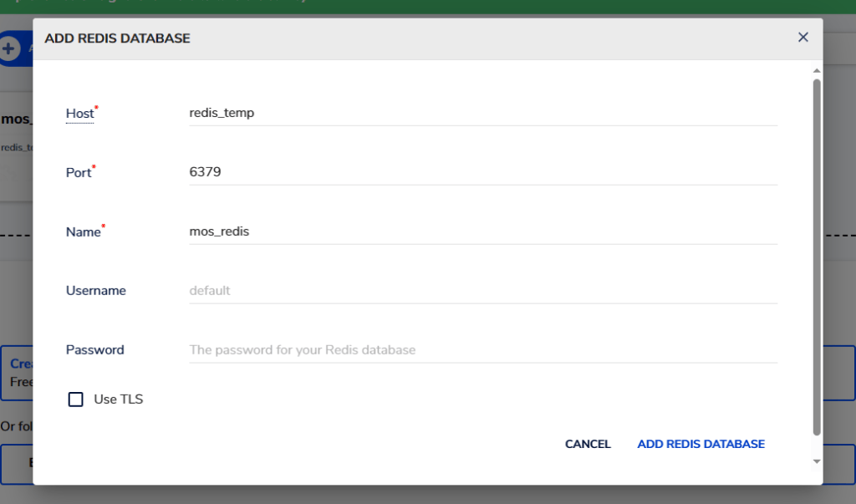Click the scrollbar down arrow
856x504 pixels.
817,461
